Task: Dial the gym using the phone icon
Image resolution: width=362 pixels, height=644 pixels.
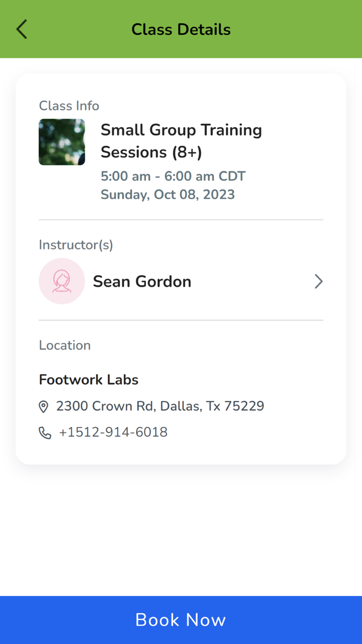Action: (44, 432)
